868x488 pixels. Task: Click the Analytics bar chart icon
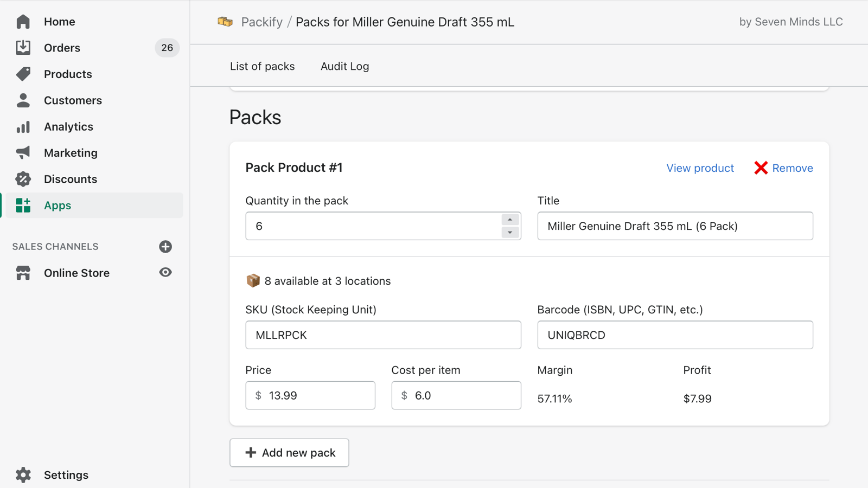coord(23,127)
